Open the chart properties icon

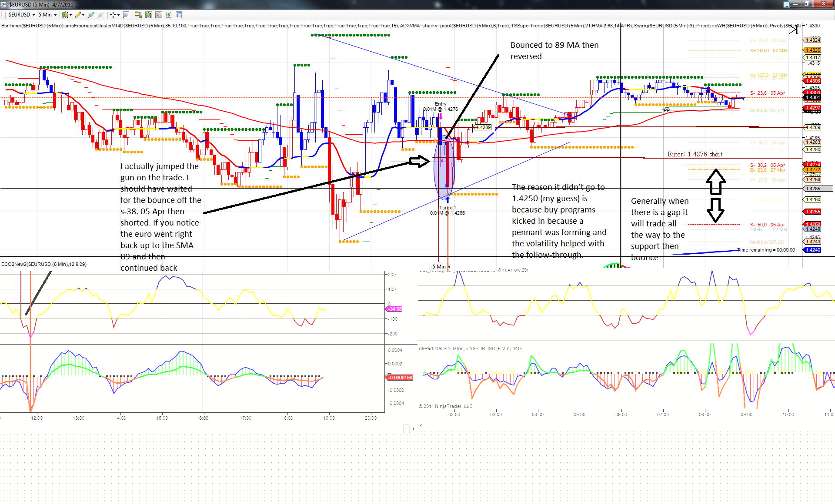tap(179, 15)
